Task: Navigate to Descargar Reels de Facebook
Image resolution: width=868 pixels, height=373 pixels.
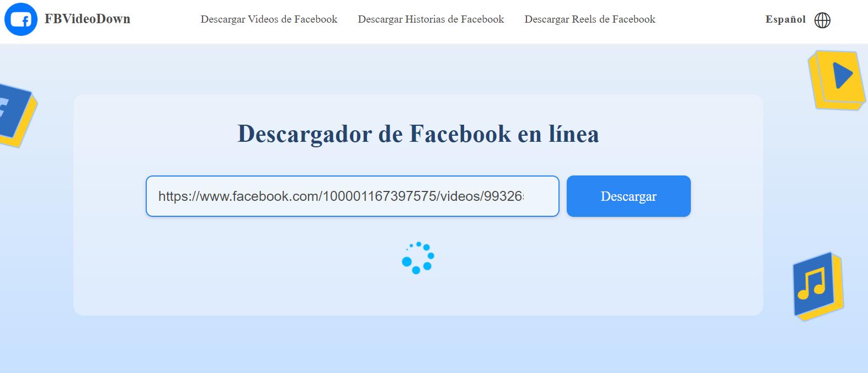Action: coord(589,19)
